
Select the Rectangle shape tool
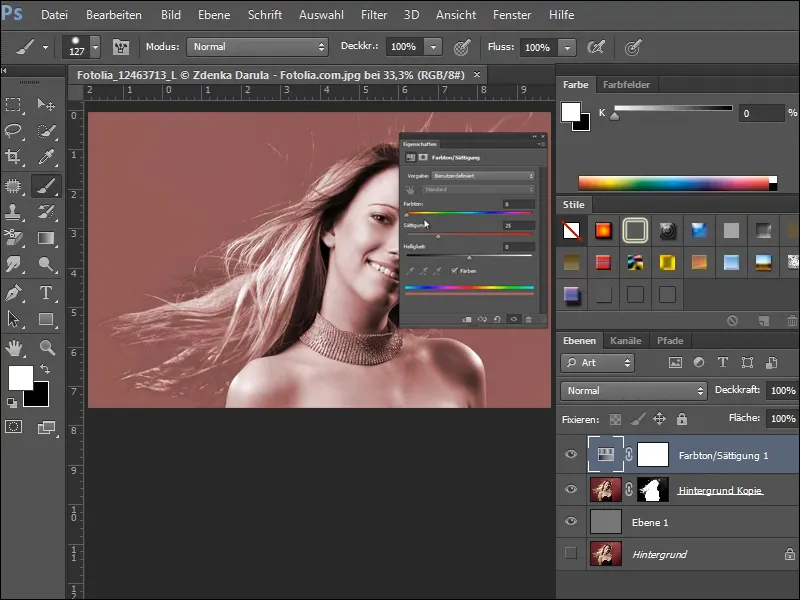coord(46,319)
